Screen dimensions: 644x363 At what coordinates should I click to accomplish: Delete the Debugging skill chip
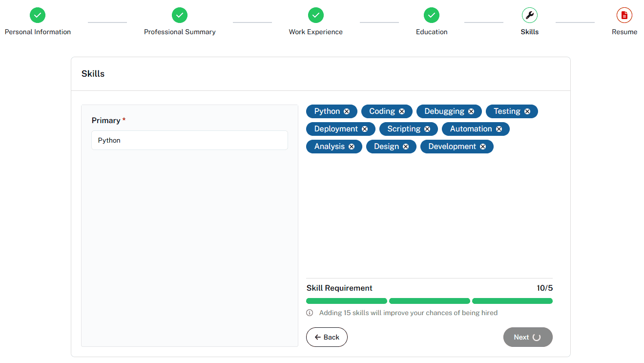(x=471, y=111)
